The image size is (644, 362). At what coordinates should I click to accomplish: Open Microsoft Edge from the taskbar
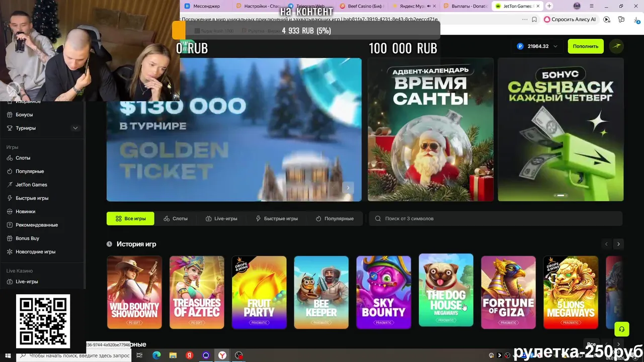click(156, 355)
